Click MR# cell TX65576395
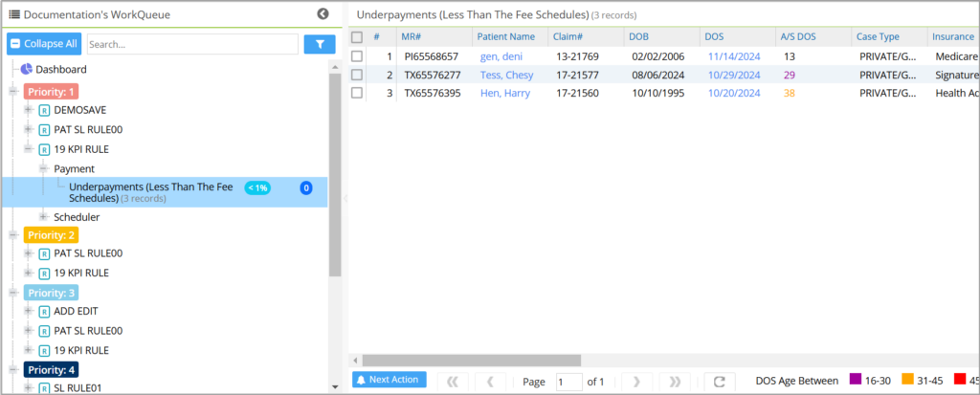Screen dimensions: 980x395 coord(432,93)
